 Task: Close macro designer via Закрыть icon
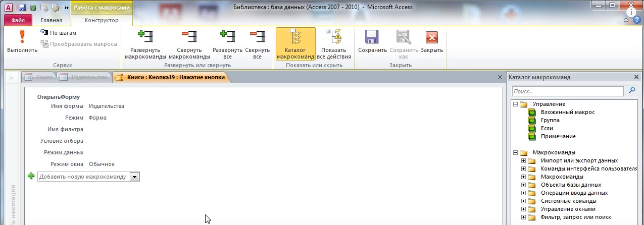pyautogui.click(x=431, y=38)
